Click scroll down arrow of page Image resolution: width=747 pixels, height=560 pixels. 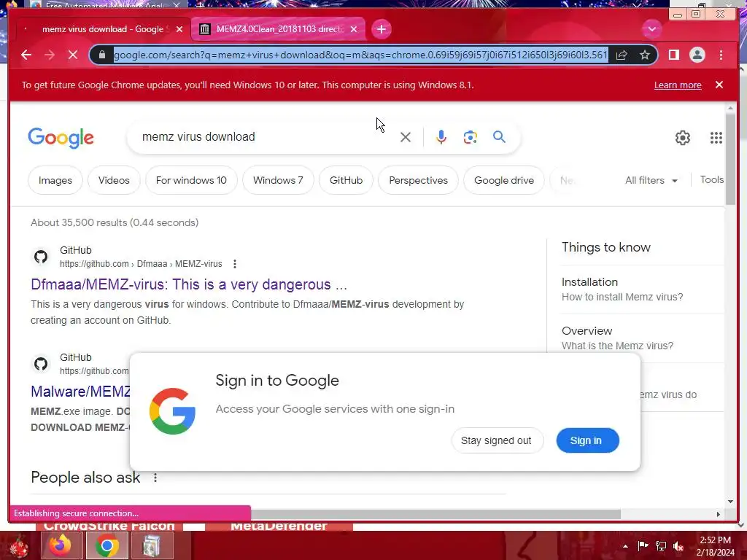click(730, 502)
